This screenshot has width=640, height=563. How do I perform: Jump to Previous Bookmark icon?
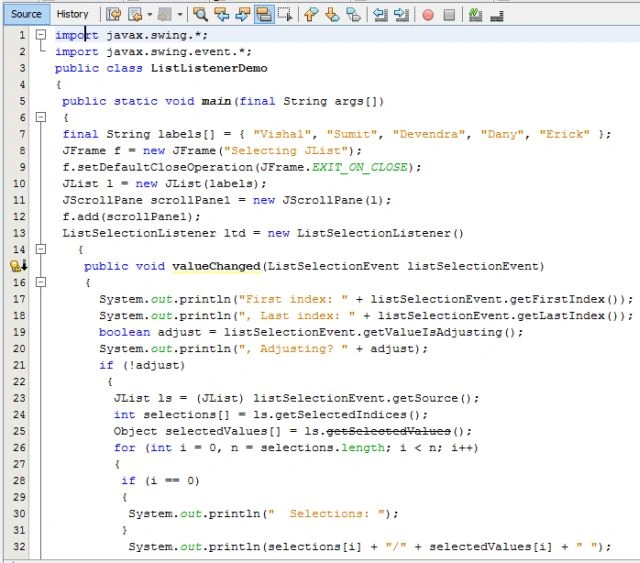click(x=311, y=15)
